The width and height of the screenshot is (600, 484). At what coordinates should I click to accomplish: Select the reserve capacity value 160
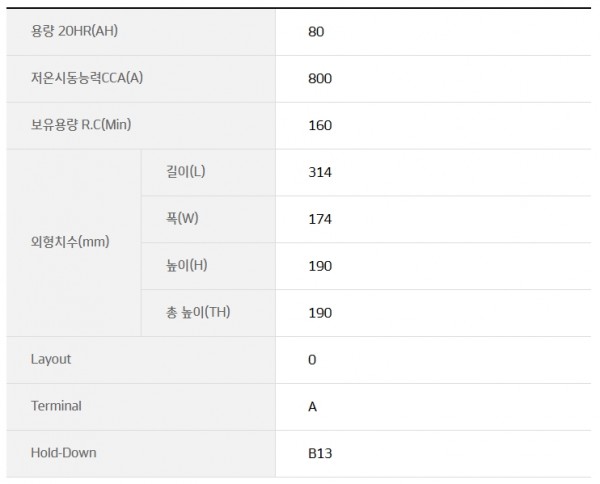click(x=320, y=125)
